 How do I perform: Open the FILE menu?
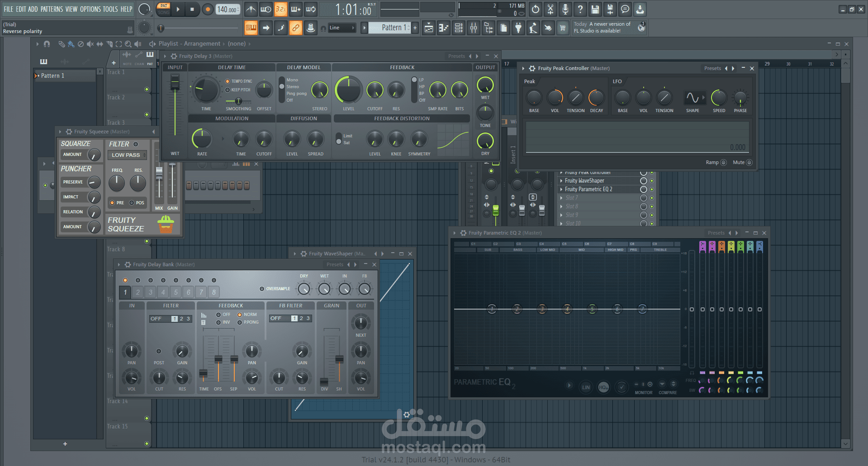[9, 9]
